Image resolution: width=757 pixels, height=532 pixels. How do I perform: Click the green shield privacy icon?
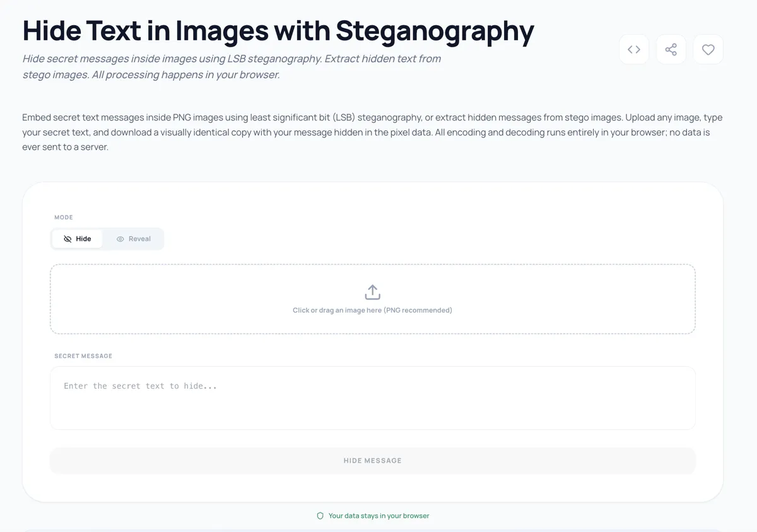click(320, 516)
